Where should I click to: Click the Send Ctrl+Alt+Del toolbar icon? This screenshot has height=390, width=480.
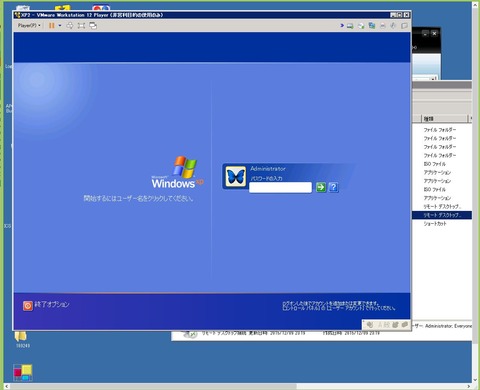70,25
